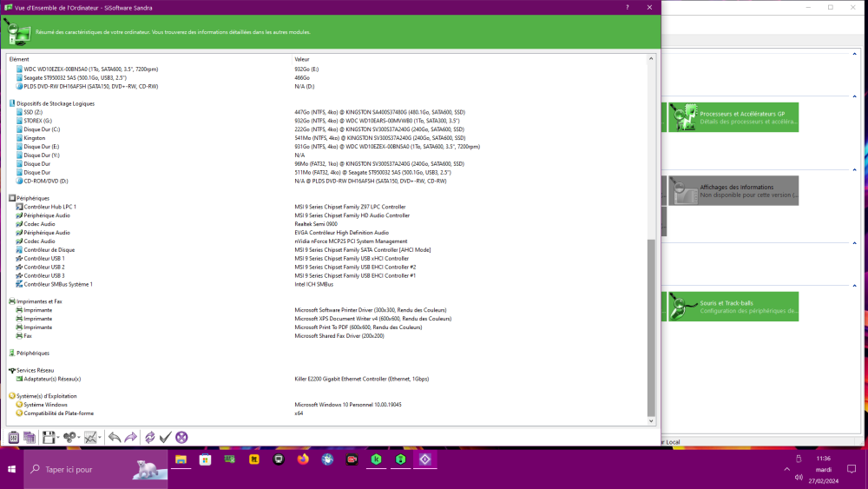The image size is (868, 489).
Task: Click the chart view toolbar icon
Action: (x=91, y=438)
